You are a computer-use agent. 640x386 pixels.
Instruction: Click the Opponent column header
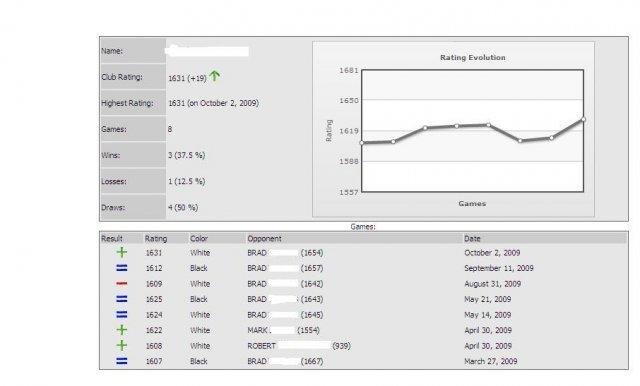point(264,238)
